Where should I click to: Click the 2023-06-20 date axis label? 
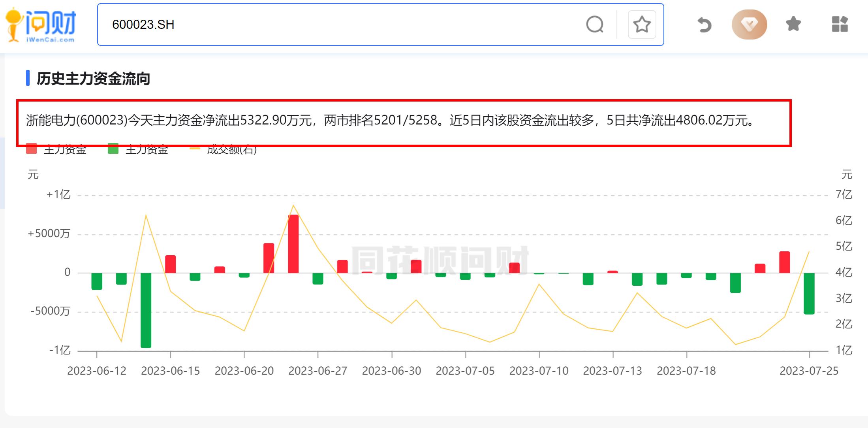point(244,371)
